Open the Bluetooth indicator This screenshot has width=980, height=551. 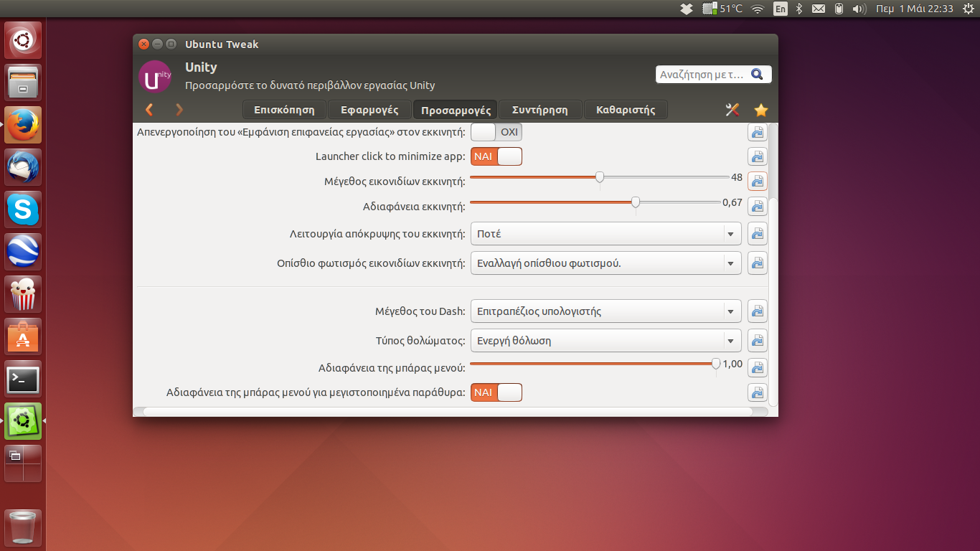[799, 9]
